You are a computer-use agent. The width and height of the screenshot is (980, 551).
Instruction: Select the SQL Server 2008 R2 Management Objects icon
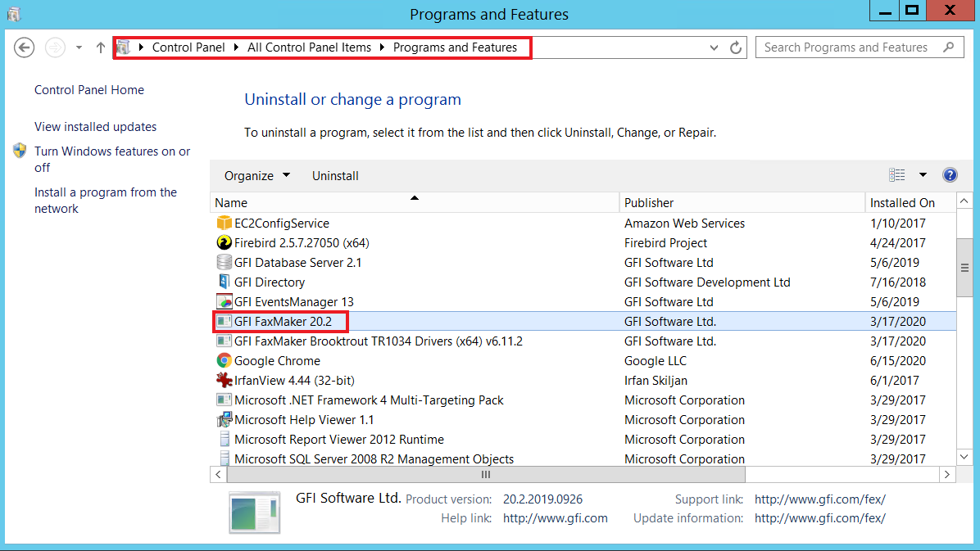pos(224,458)
